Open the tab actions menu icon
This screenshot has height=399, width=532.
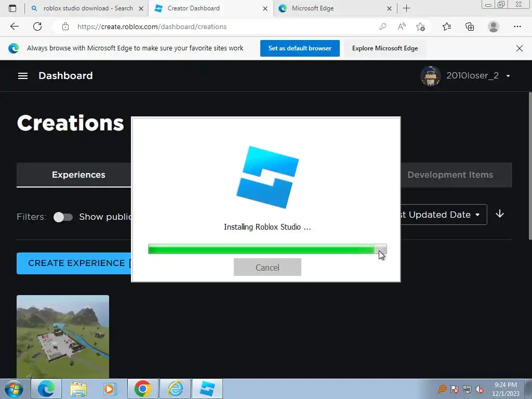pyautogui.click(x=12, y=8)
